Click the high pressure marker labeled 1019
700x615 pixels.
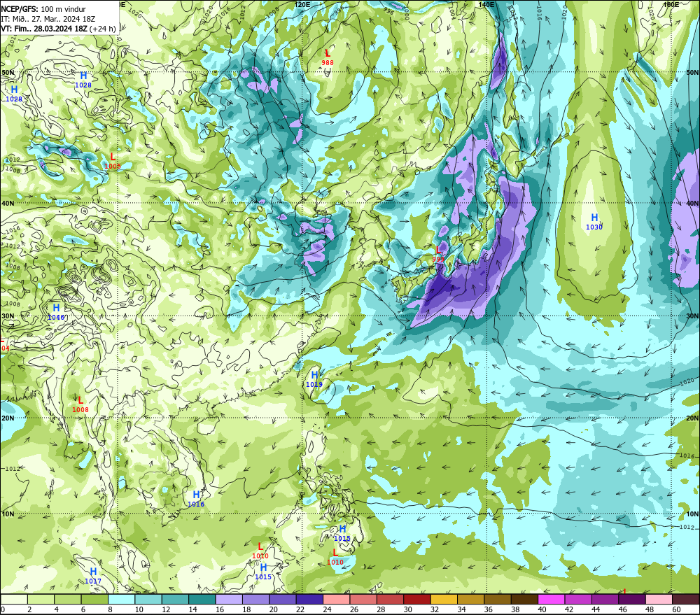click(314, 379)
